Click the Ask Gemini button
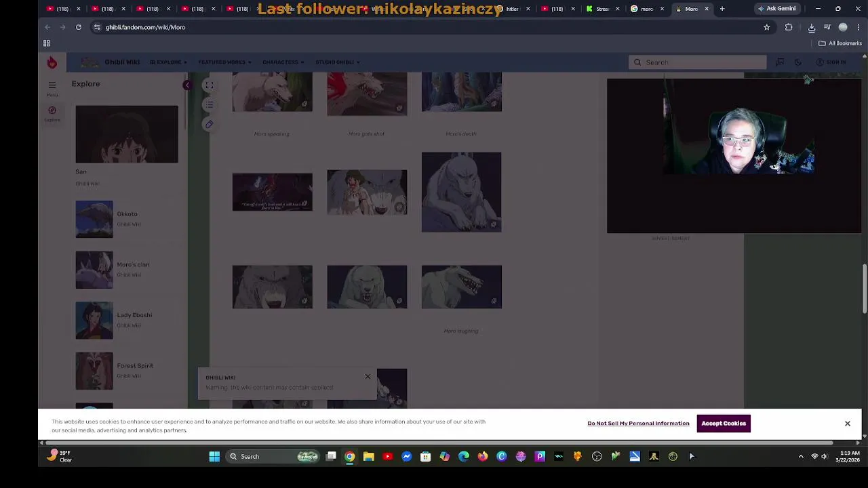Screen dimensions: 868x488 click(777, 9)
